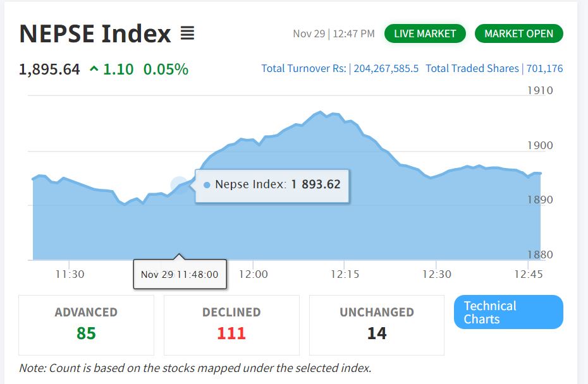Click the NEPSE Index heading

(95, 33)
